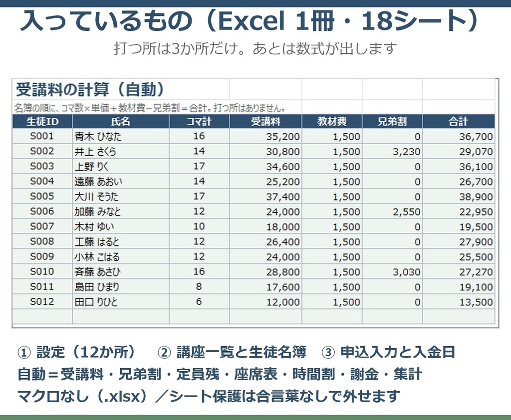The width and height of the screenshot is (511, 420).
Task: Click the 受講料の計算（自動） sheet title
Action: [x=90, y=89]
